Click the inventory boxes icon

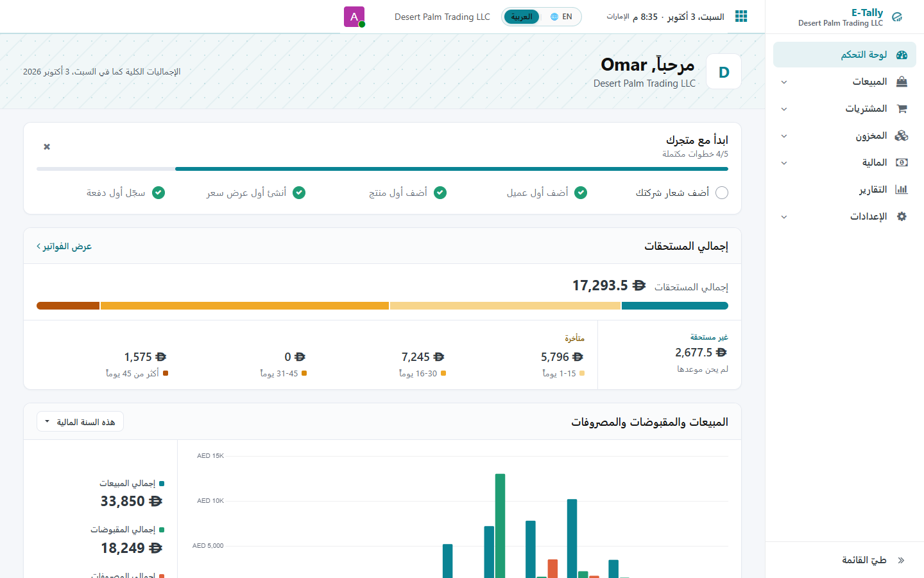(x=902, y=136)
